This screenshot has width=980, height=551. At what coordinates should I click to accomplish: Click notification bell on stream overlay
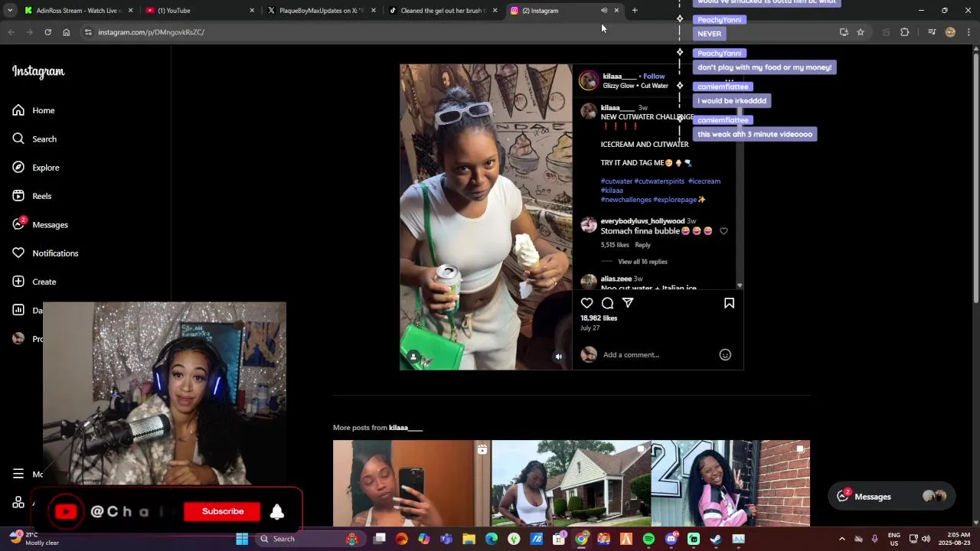point(277,512)
